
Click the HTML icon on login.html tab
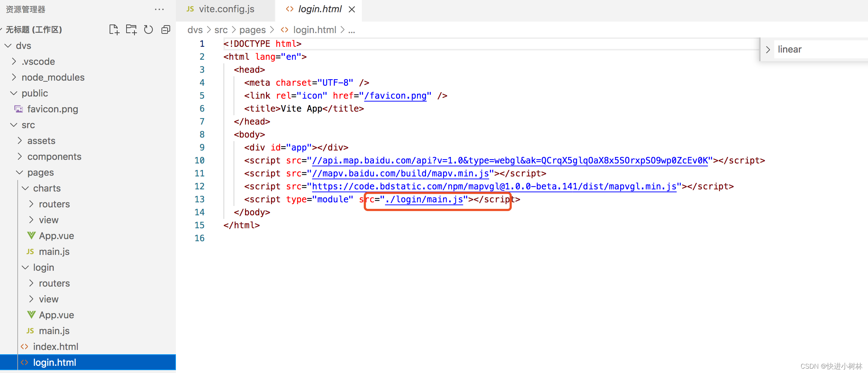pyautogui.click(x=289, y=9)
